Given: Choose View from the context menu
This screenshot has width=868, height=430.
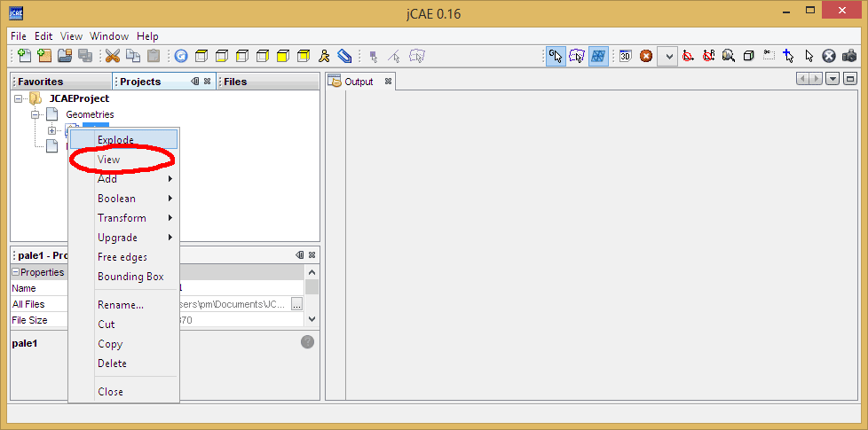Looking at the screenshot, I should tap(109, 160).
